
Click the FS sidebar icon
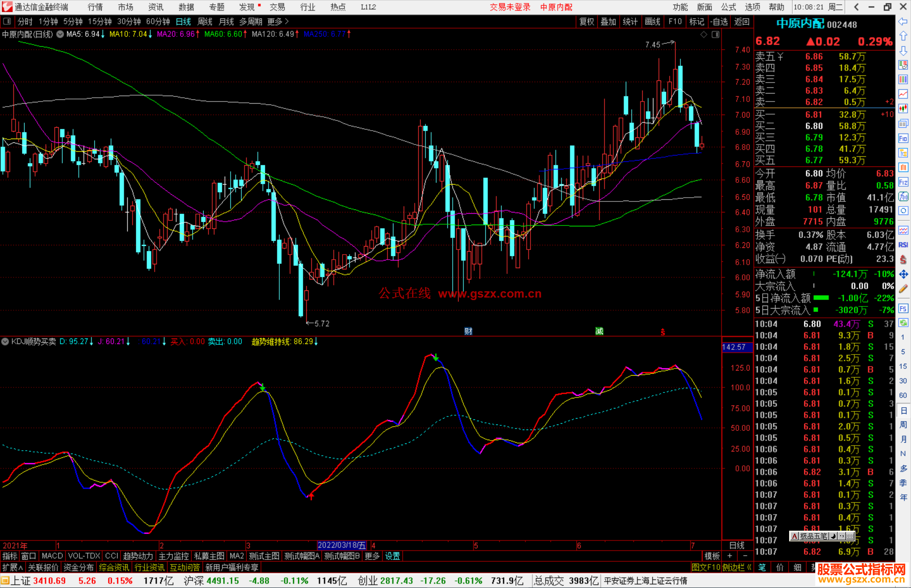pos(903,309)
